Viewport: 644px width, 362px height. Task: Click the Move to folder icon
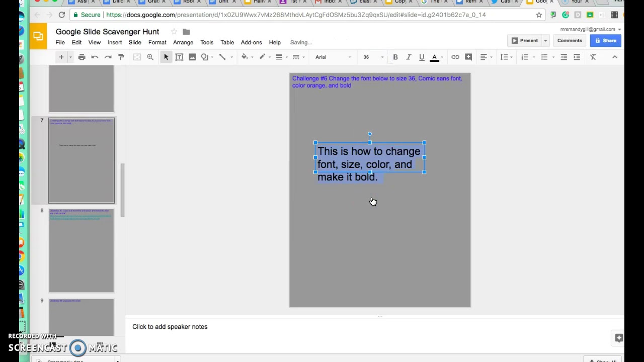coord(186,32)
